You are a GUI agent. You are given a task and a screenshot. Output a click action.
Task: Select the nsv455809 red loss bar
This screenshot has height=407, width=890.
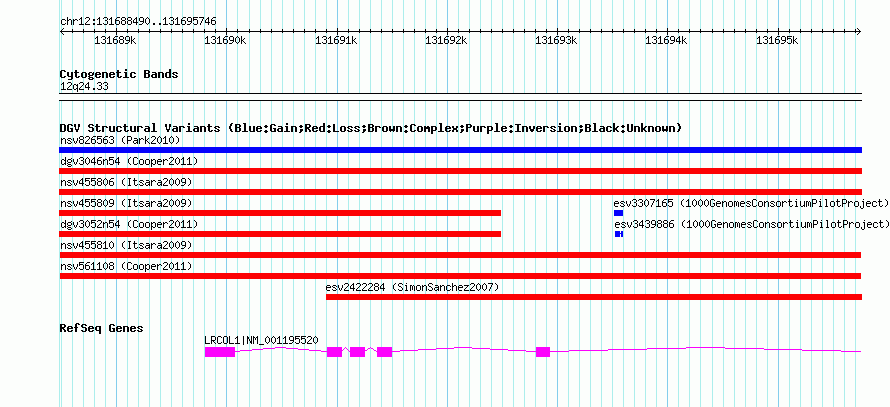[x=280, y=213]
